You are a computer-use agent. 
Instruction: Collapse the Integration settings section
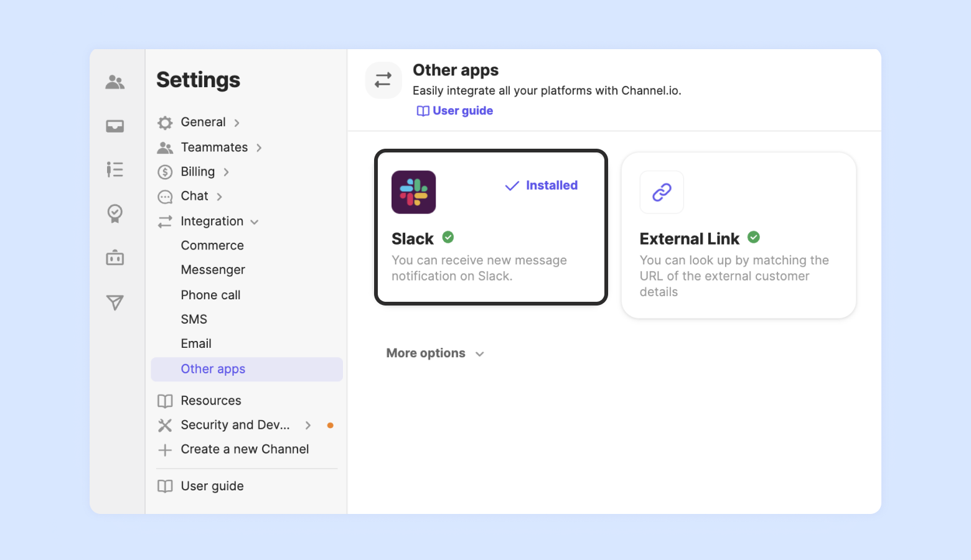[254, 222]
